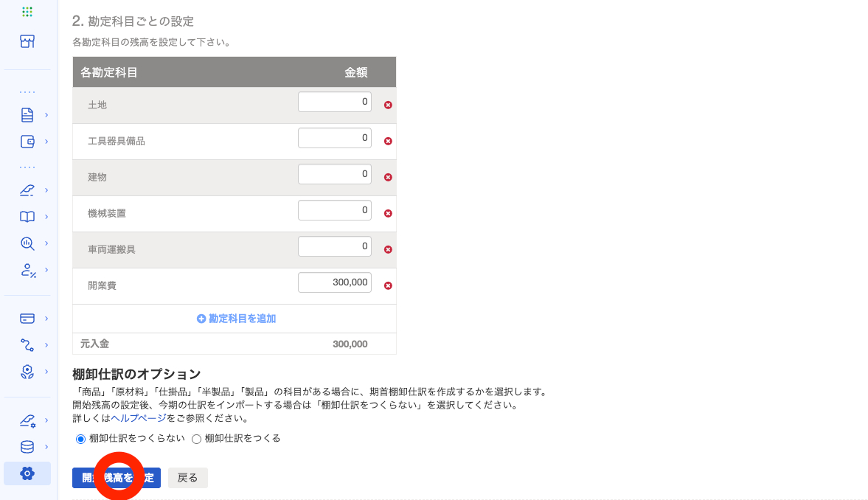868x500 pixels.
Task: Select the storefront home icon in the sidebar
Action: [x=27, y=41]
